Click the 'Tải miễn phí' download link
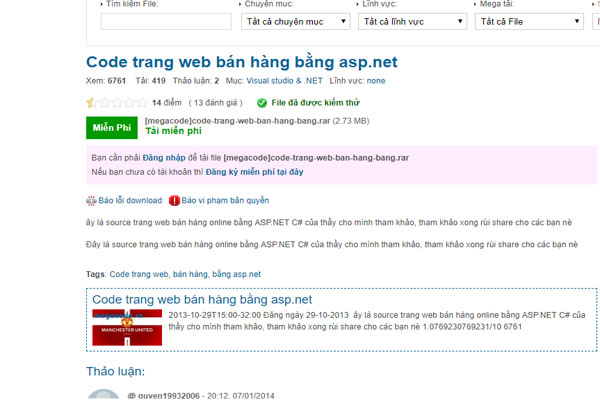Image resolution: width=600 pixels, height=400 pixels. [173, 131]
